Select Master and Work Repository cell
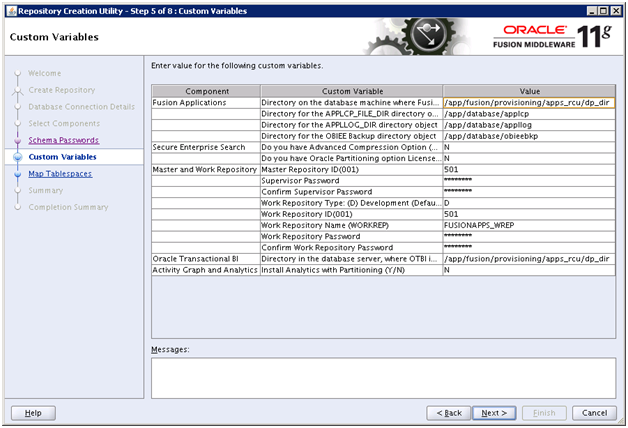The height and width of the screenshot is (428, 628). pos(206,170)
